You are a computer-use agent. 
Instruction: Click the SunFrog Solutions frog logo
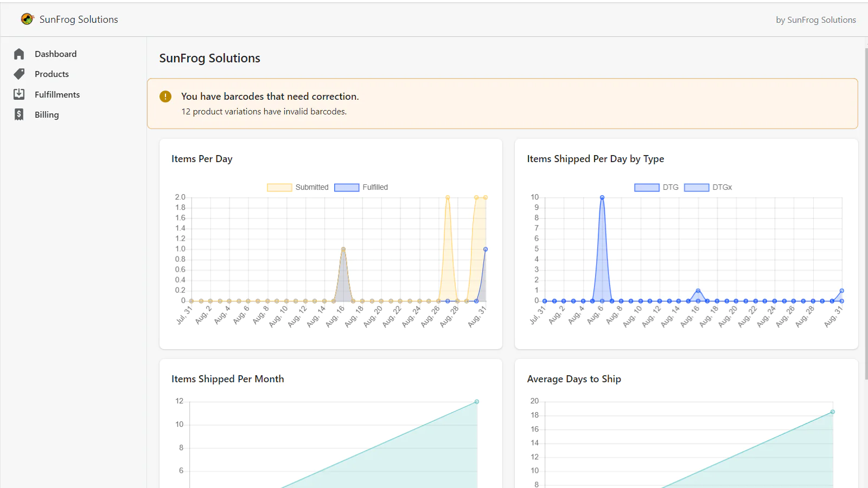pyautogui.click(x=27, y=18)
